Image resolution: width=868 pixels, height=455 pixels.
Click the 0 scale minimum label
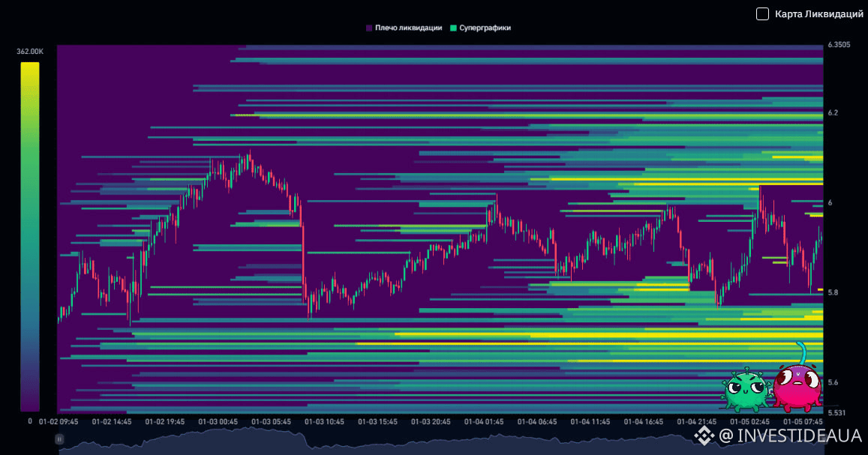point(30,421)
